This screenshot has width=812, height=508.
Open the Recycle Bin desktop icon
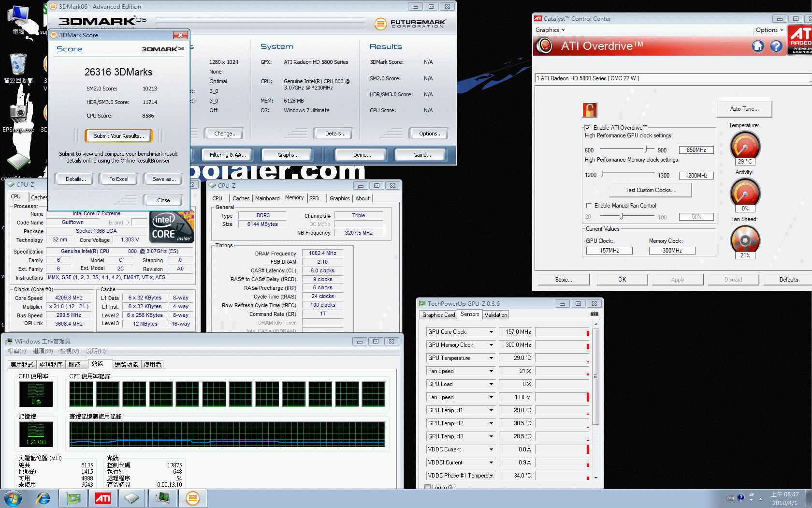[x=18, y=68]
